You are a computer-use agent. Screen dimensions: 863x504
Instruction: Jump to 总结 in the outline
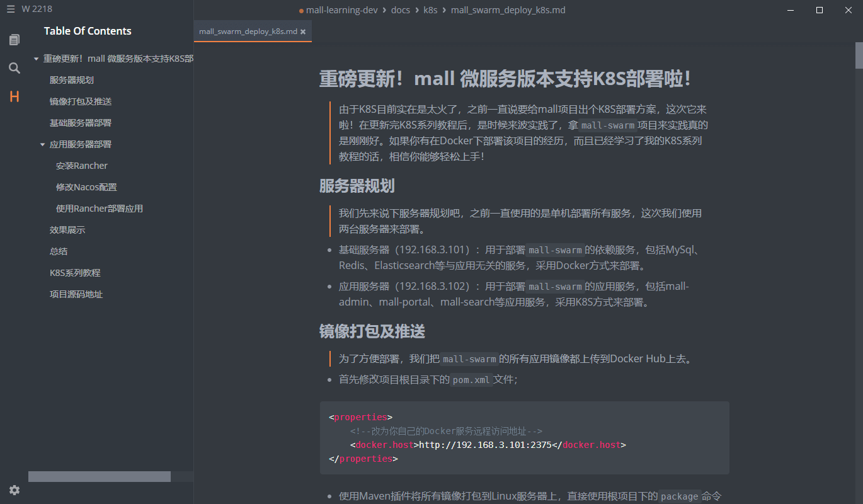tap(59, 251)
